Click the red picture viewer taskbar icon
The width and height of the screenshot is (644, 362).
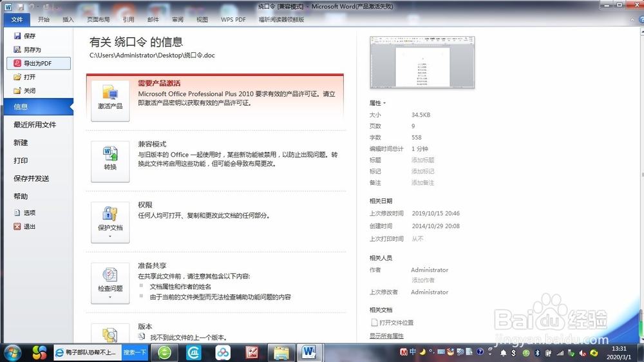coord(252,352)
